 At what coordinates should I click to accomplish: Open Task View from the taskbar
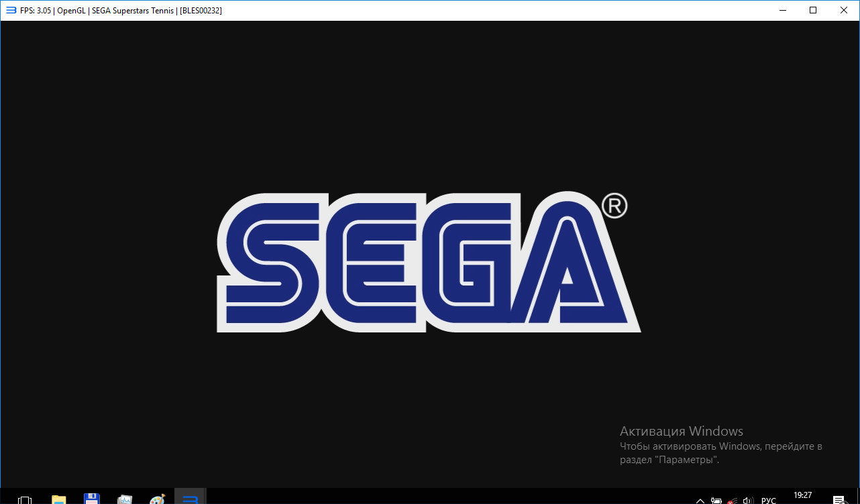pos(25,499)
